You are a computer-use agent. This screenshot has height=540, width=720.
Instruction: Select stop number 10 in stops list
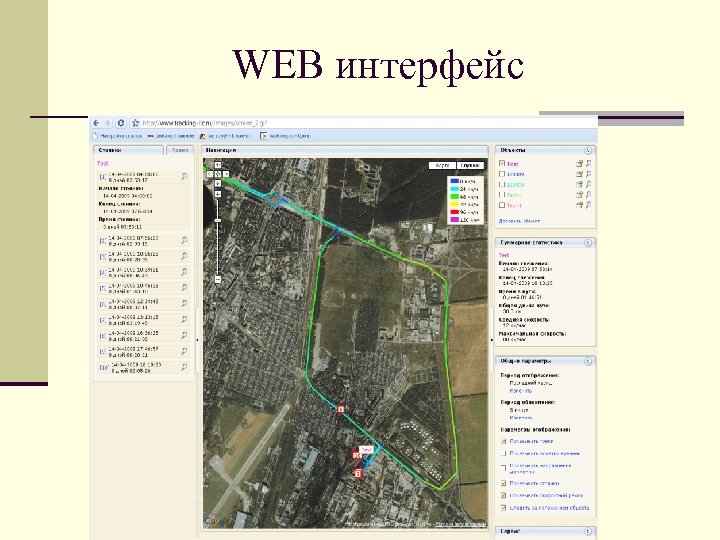click(x=143, y=367)
